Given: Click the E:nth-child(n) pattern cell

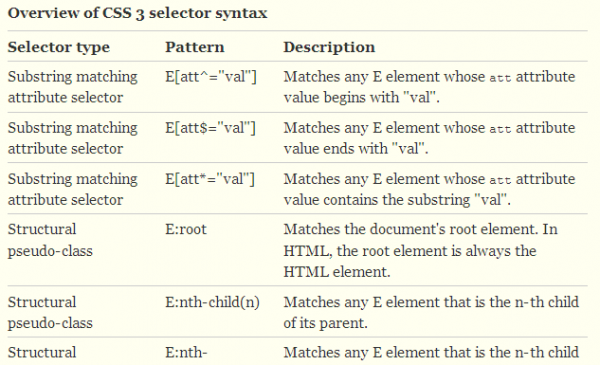Looking at the screenshot, I should point(213,302).
